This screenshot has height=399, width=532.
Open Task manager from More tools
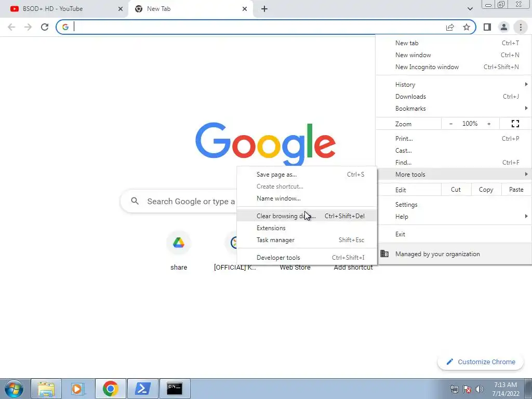(307, 240)
